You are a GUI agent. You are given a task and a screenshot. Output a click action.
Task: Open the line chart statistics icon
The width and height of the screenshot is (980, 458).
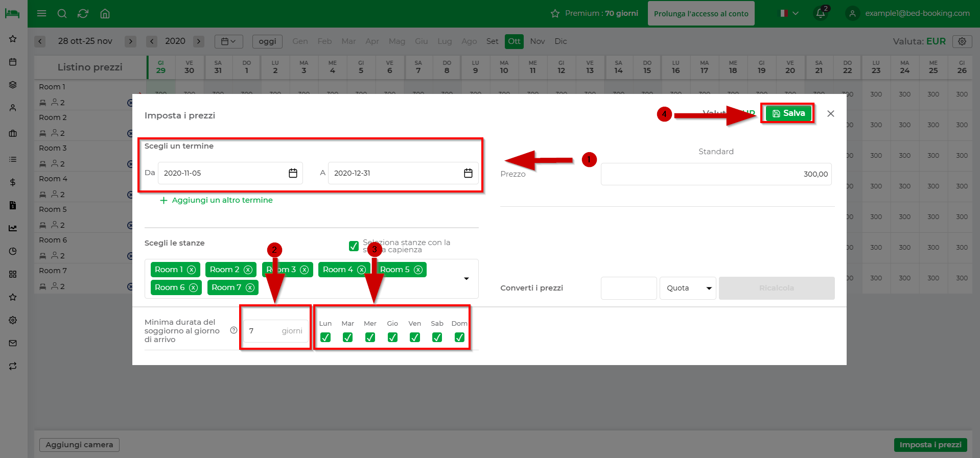13,228
